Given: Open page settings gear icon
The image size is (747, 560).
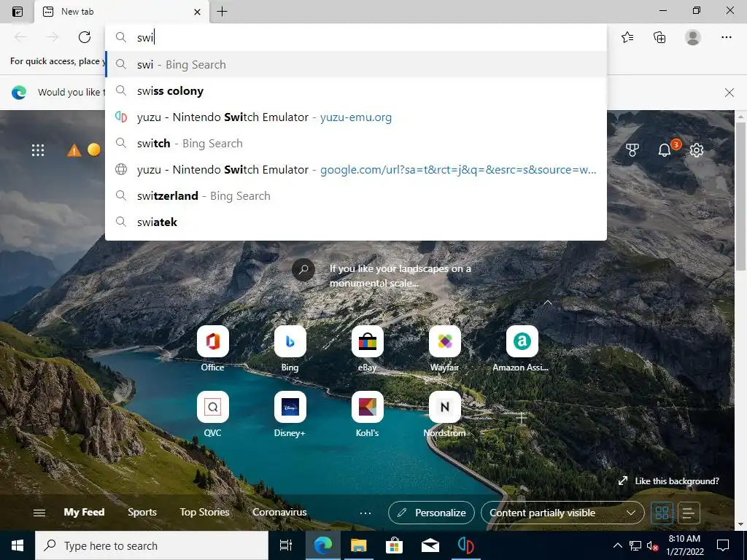Looking at the screenshot, I should (x=697, y=150).
